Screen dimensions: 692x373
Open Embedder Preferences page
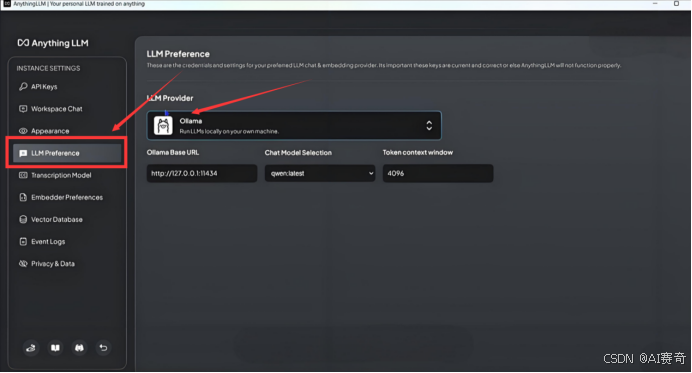[x=66, y=197]
